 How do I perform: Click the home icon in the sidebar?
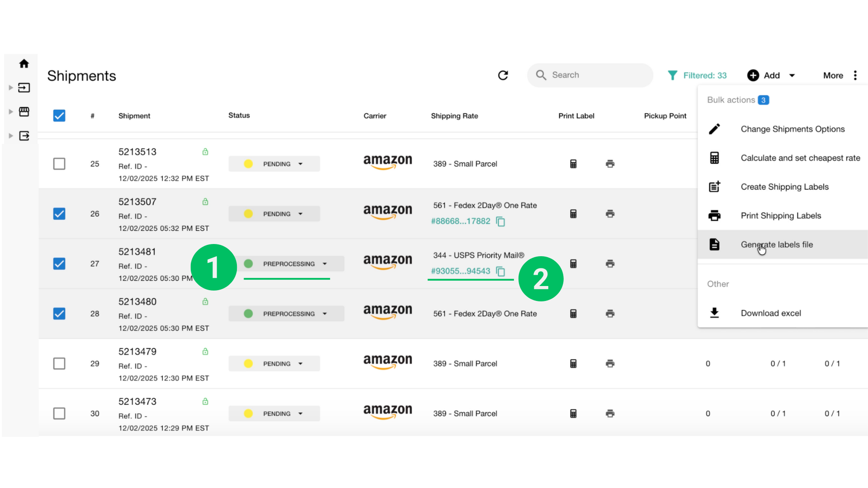[x=24, y=63]
